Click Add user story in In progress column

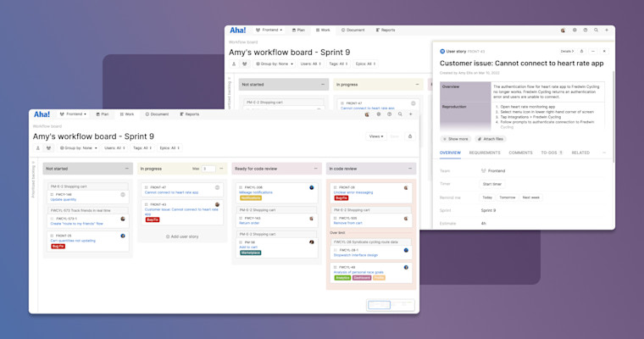tap(182, 236)
